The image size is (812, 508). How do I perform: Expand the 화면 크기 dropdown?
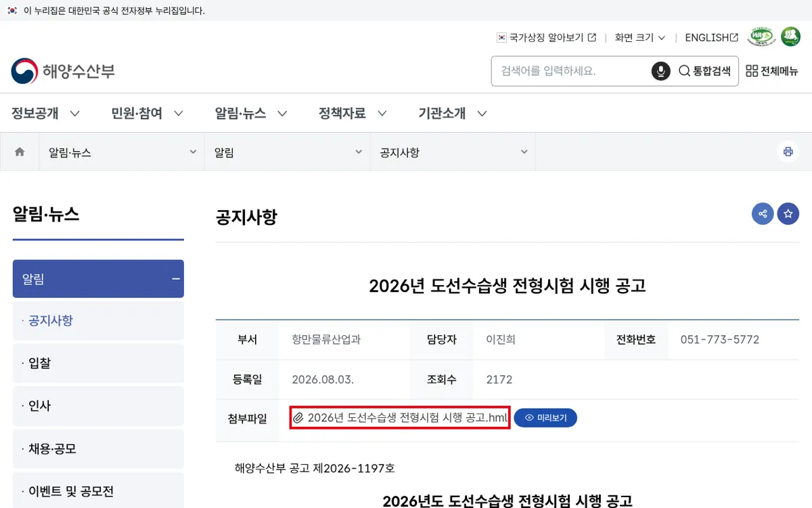640,37
